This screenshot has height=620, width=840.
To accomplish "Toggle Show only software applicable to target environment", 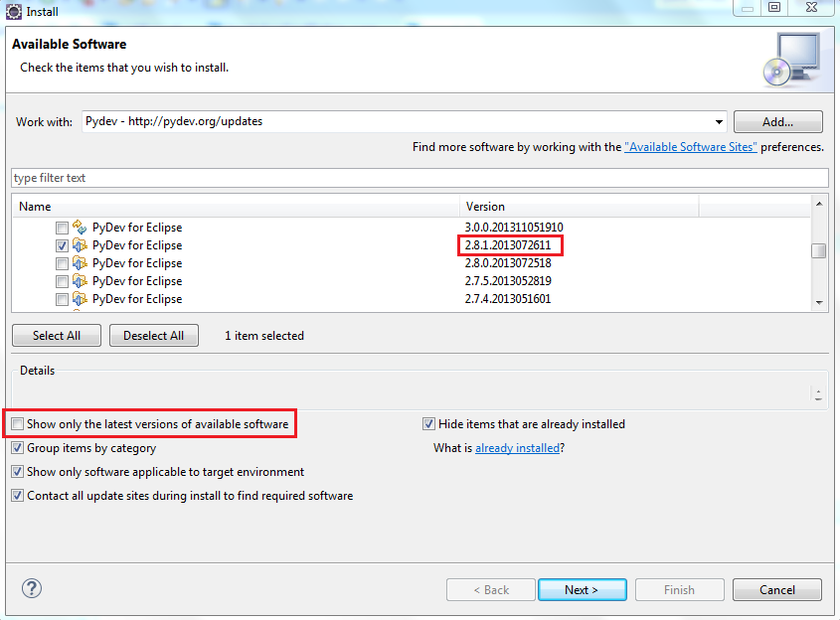I will (x=18, y=472).
